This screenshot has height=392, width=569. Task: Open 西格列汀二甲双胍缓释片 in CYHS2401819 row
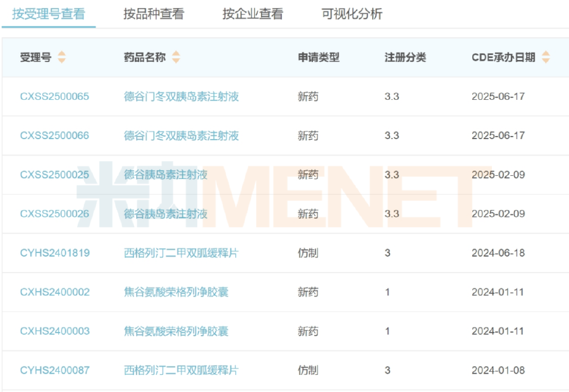click(x=181, y=253)
